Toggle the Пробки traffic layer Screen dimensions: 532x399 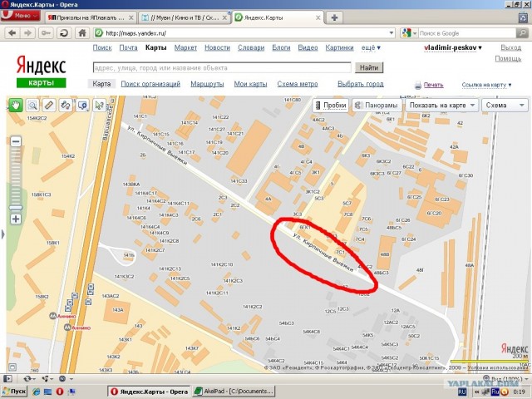331,106
